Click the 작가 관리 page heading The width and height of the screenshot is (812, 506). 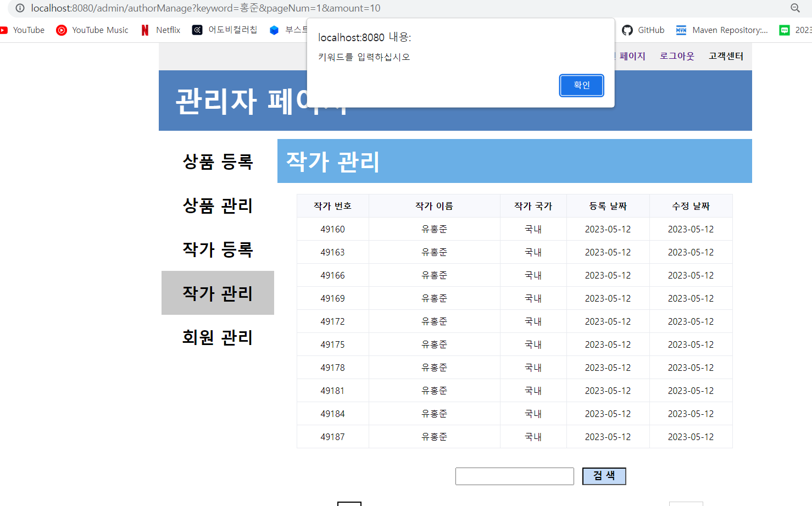point(333,162)
